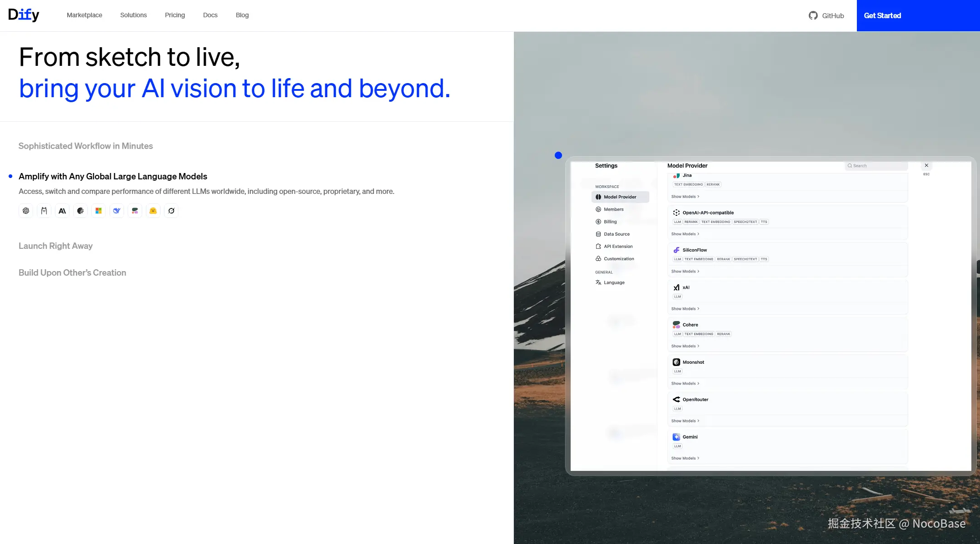The width and height of the screenshot is (980, 544).
Task: Expand Show Models under Cohere
Action: coord(685,346)
